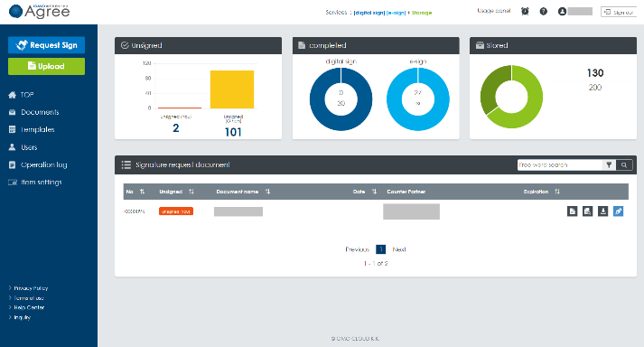Image resolution: width=644 pixels, height=347 pixels.
Task: Click the yellow Unsigned bar in chart
Action: [x=232, y=89]
